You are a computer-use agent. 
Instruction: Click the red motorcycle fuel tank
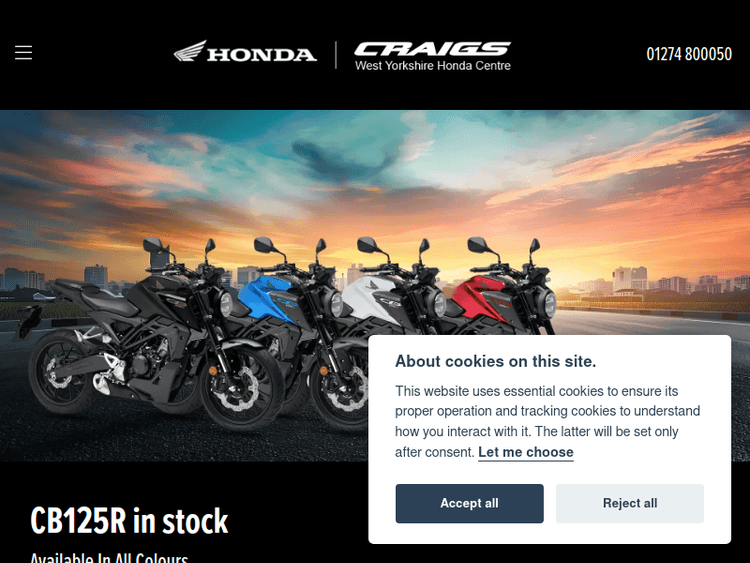click(478, 297)
